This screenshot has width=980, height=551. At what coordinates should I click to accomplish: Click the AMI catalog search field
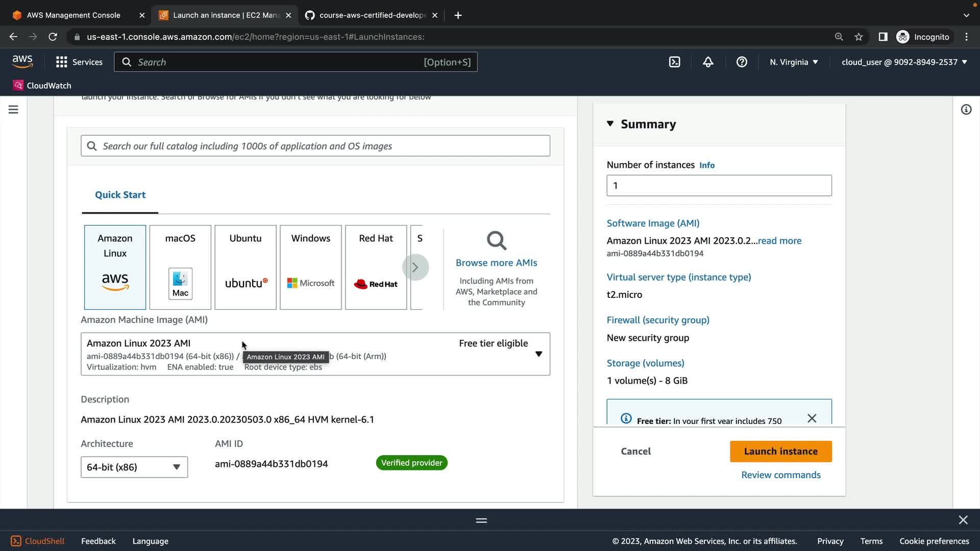tap(315, 146)
